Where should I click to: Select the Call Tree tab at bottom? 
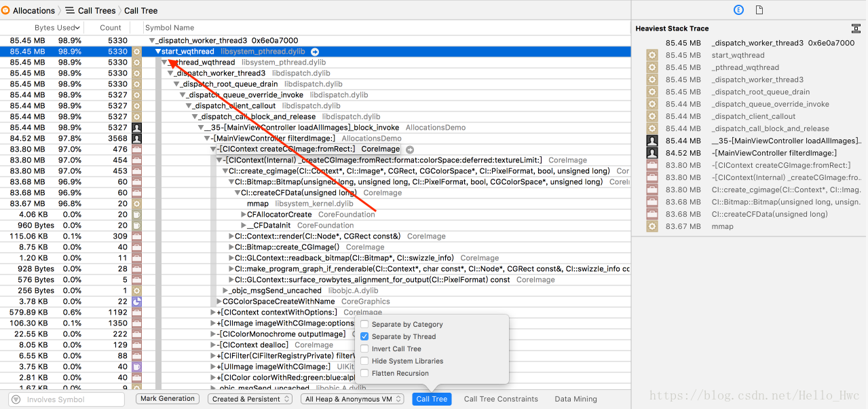pos(432,399)
